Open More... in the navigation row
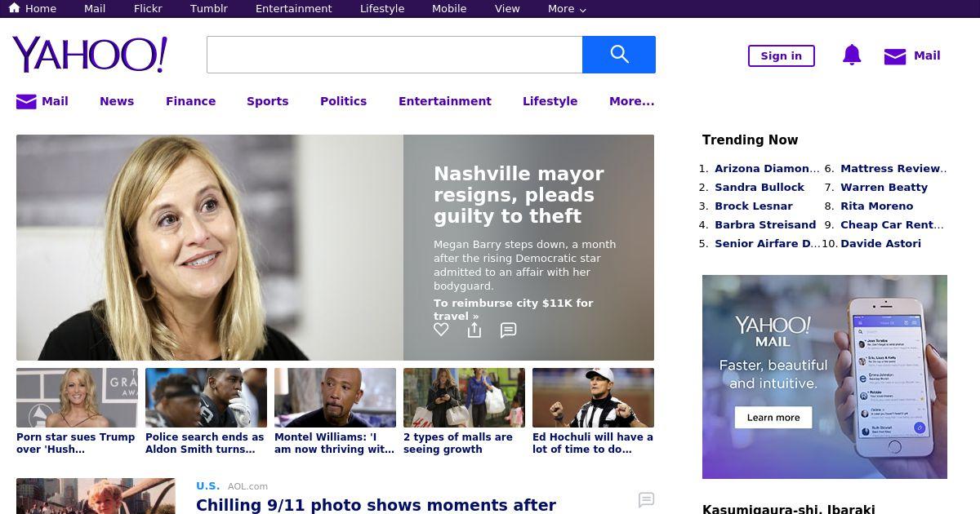The image size is (980, 514). point(632,101)
